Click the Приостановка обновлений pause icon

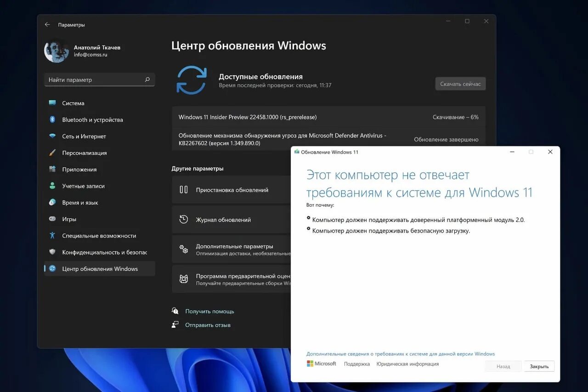(183, 190)
